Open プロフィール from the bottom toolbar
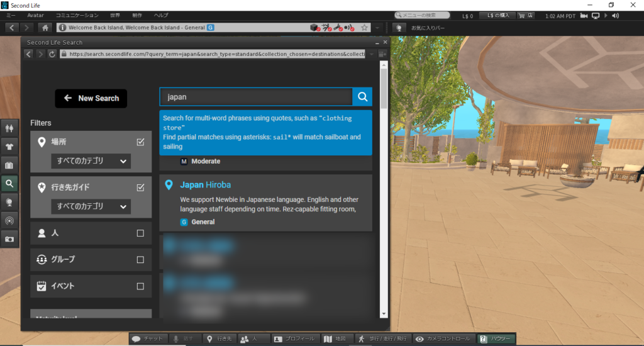644x346 pixels. [294, 338]
